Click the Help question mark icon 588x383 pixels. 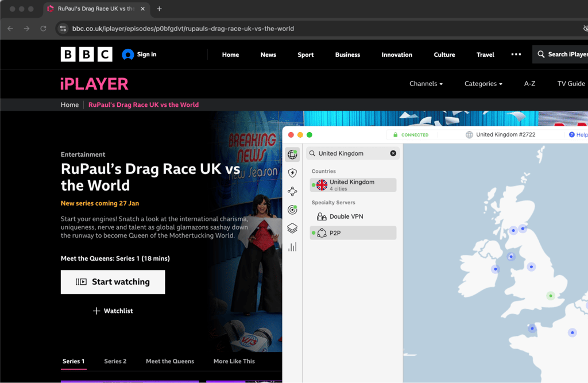[x=571, y=135]
